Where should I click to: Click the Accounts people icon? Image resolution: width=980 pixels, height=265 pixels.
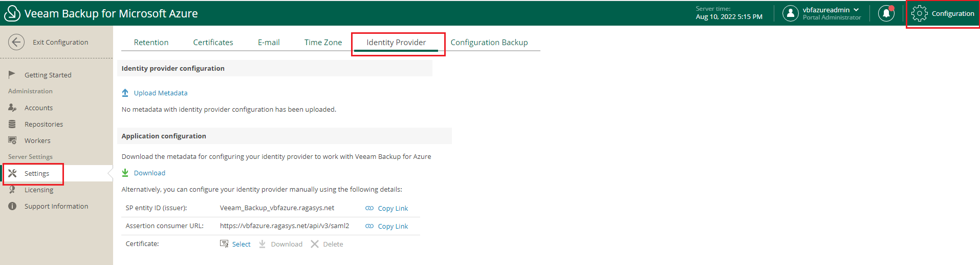[12, 108]
